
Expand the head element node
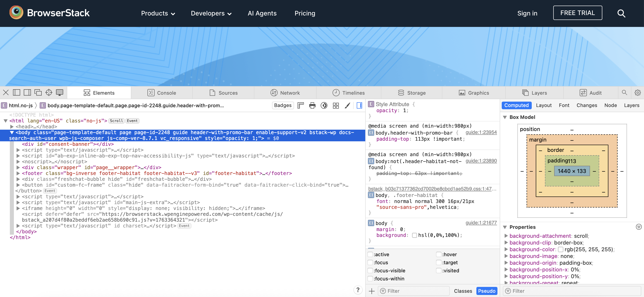[12, 127]
